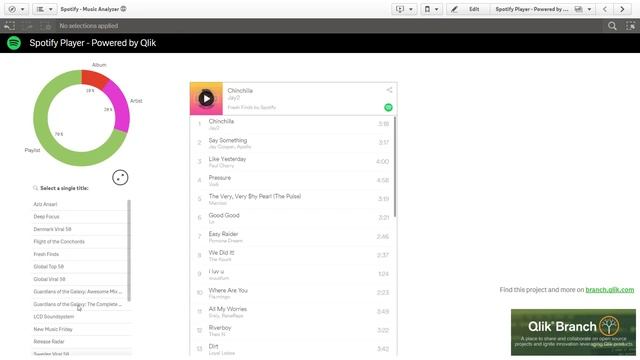Click the Edit sheet button
The height and width of the screenshot is (360, 640).
[468, 9]
